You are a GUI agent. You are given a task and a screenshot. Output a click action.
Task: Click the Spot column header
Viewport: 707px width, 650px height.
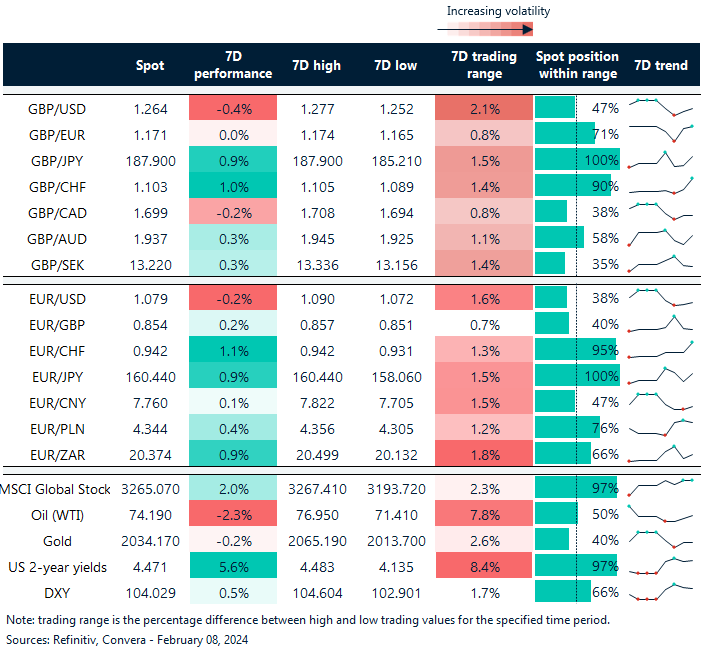(150, 65)
